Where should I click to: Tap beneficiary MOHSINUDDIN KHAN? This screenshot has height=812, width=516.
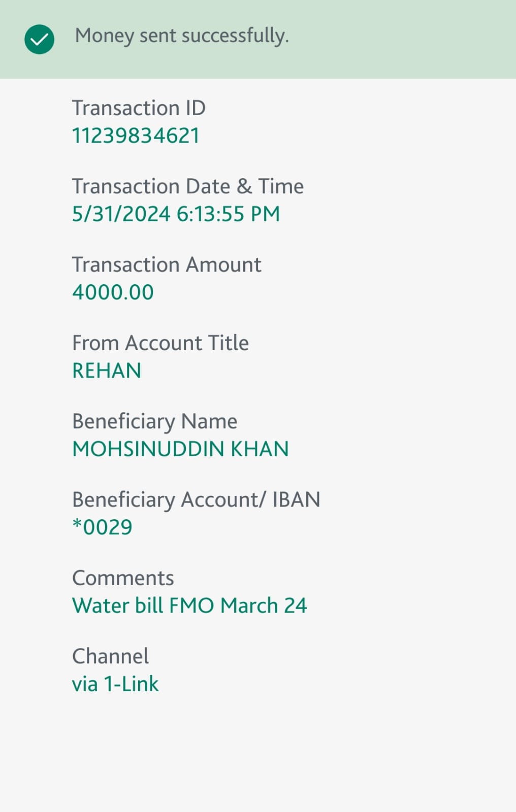point(180,449)
